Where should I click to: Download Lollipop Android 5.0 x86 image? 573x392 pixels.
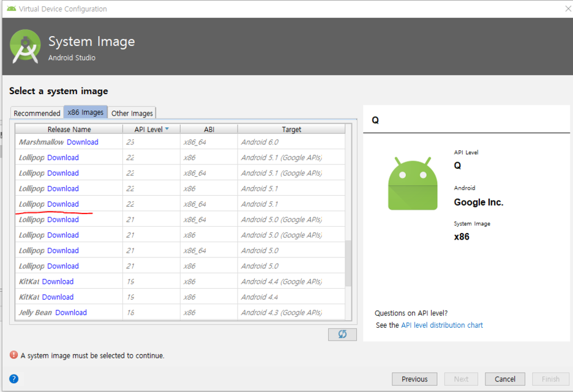point(63,266)
